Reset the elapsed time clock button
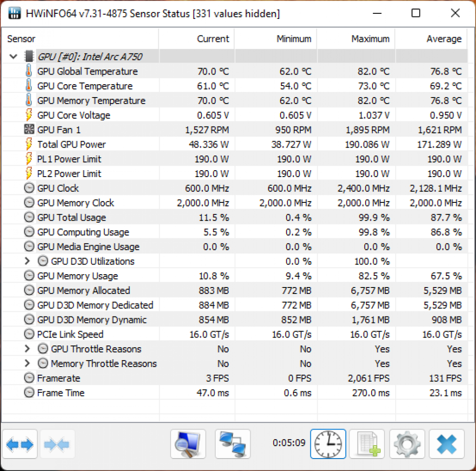Viewport: 476px width, 471px height. pyautogui.click(x=328, y=444)
